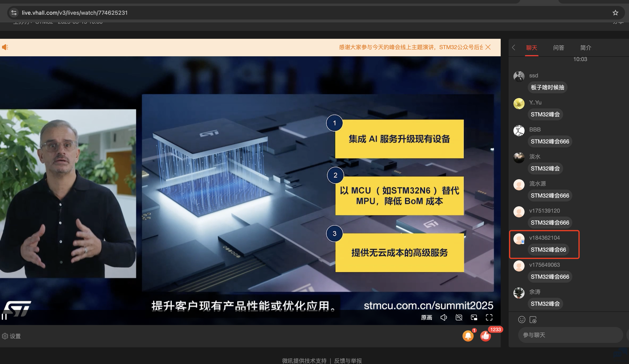Select the username 流水源 in chat
629x364 pixels.
coord(537,184)
